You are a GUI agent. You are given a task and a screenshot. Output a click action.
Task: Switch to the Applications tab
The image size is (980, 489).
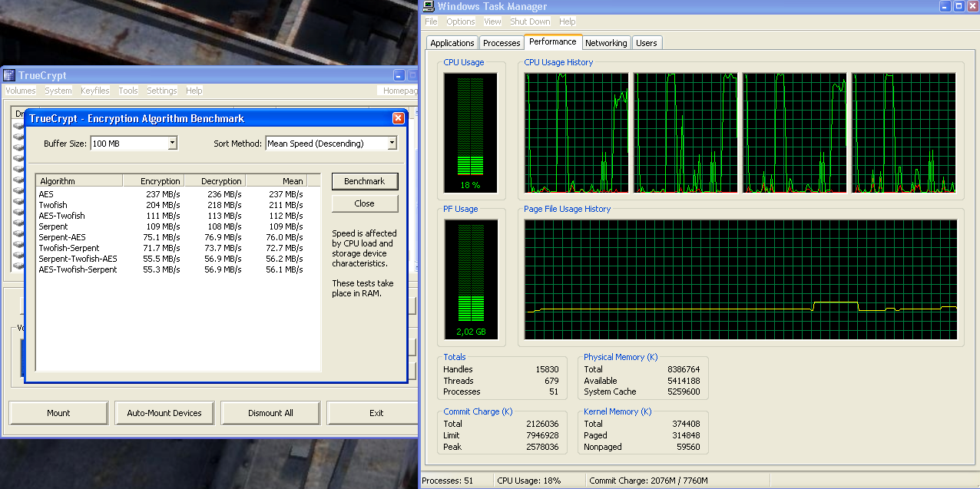point(452,43)
